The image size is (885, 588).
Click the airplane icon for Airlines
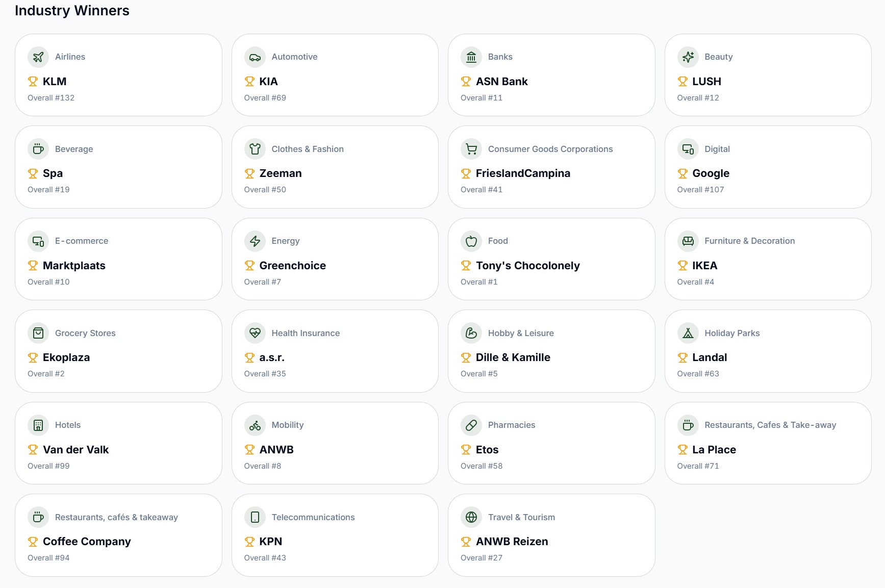point(38,57)
